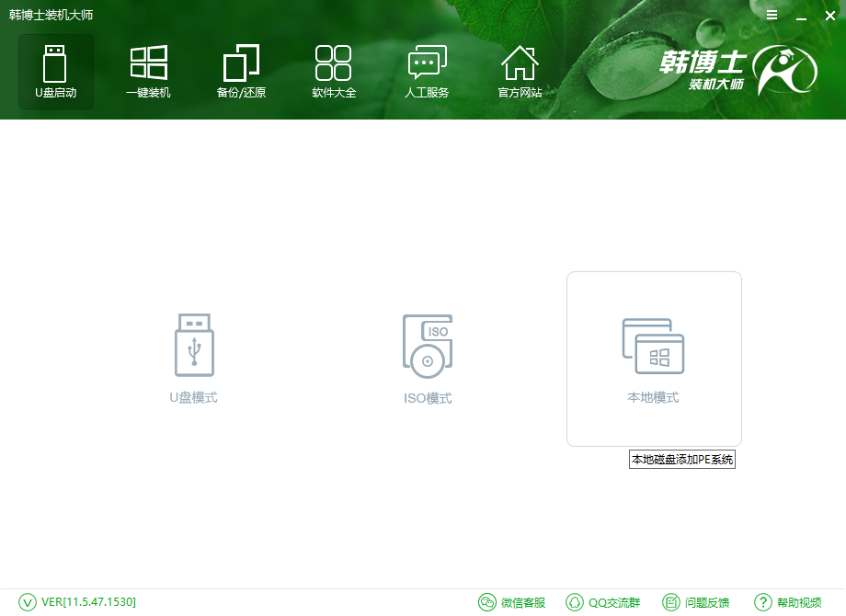This screenshot has width=846, height=616.
Task: Click the version info icon
Action: (x=28, y=602)
